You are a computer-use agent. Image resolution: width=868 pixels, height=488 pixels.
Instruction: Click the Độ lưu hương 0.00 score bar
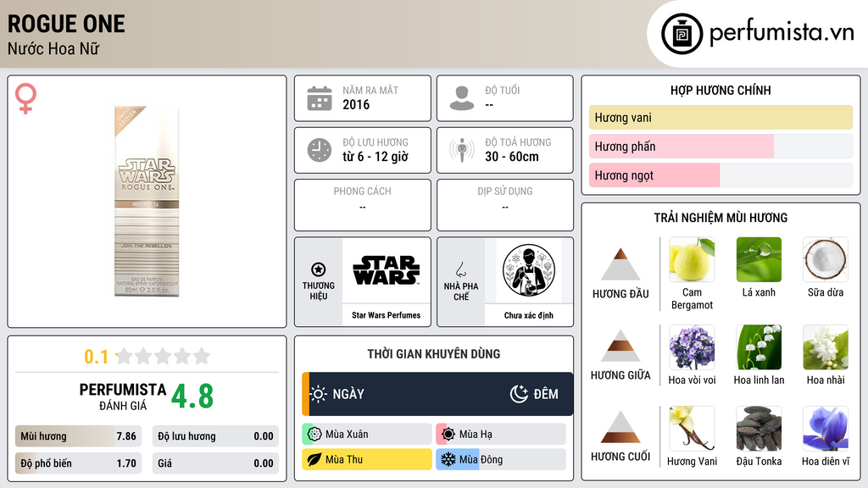[215, 436]
